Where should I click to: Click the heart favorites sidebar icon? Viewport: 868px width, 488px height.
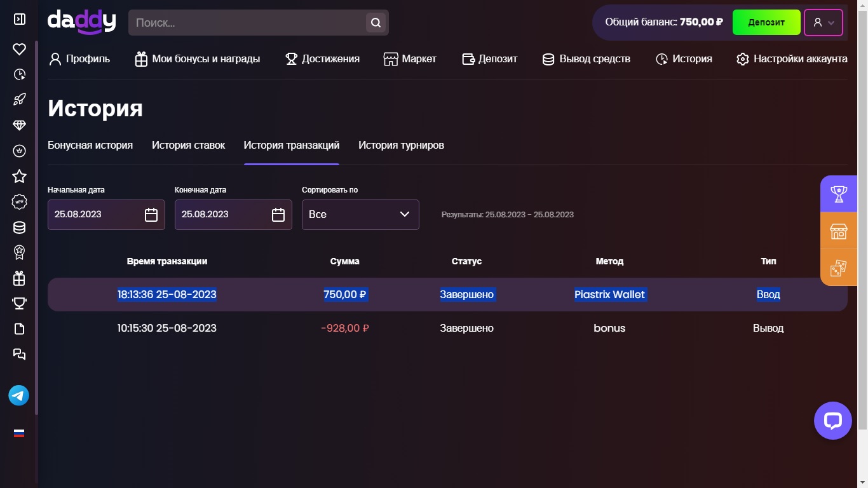(19, 49)
